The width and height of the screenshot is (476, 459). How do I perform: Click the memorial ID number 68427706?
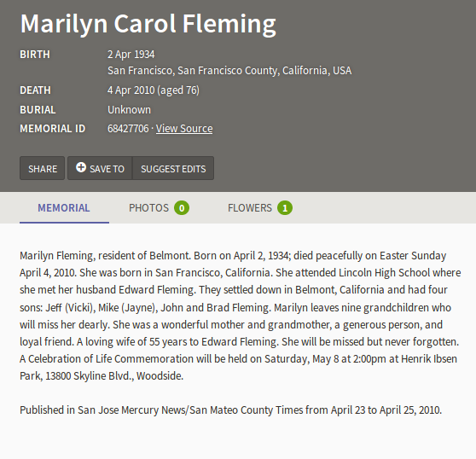tap(128, 129)
